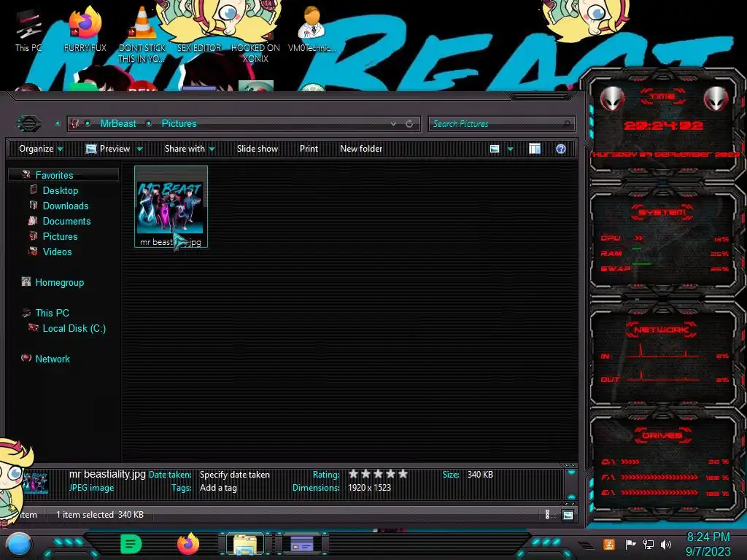Screen dimensions: 747x560
Task: Open Share with menu
Action: (x=190, y=149)
